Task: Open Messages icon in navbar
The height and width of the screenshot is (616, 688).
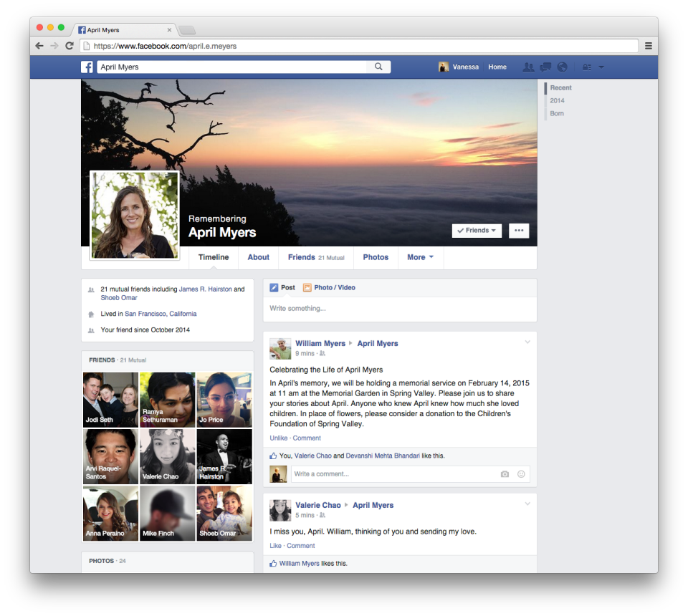Action: click(x=545, y=67)
